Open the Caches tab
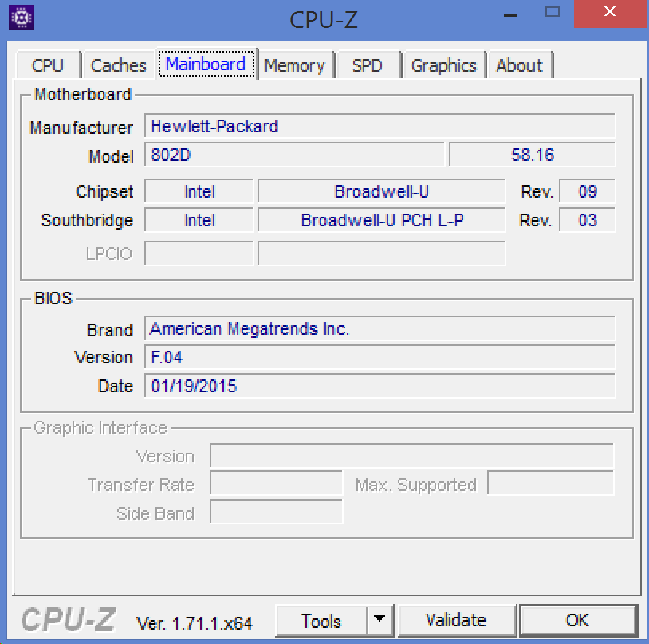The width and height of the screenshot is (649, 644). (118, 65)
